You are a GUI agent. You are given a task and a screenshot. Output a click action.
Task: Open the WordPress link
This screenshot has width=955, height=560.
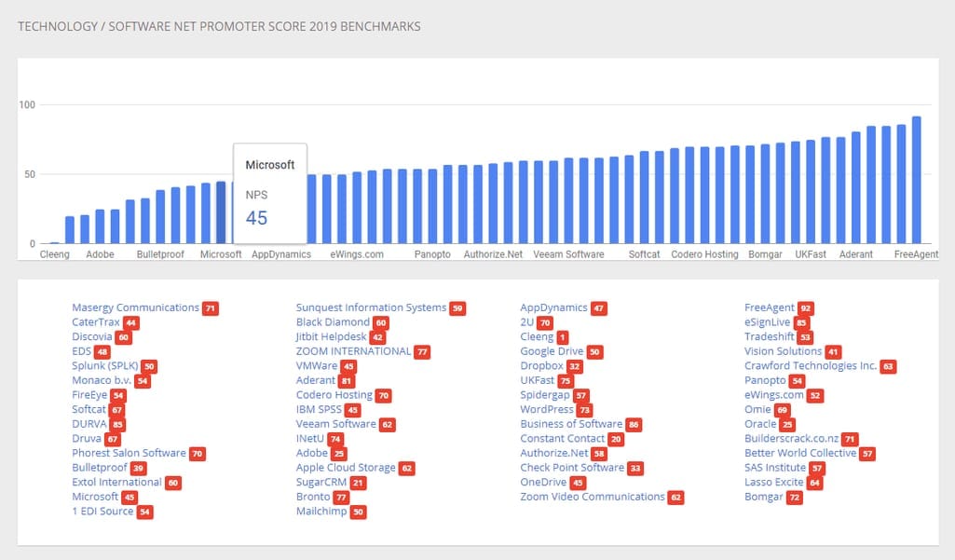click(x=547, y=409)
